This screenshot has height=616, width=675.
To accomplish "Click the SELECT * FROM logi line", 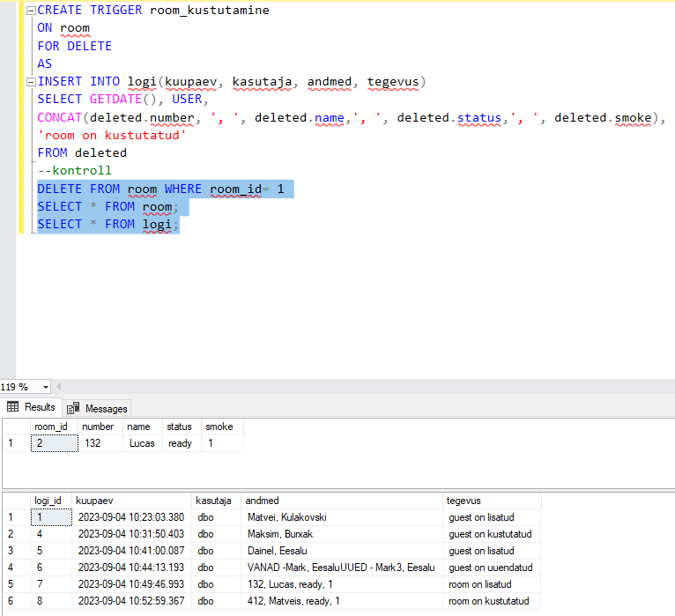I will pyautogui.click(x=108, y=224).
